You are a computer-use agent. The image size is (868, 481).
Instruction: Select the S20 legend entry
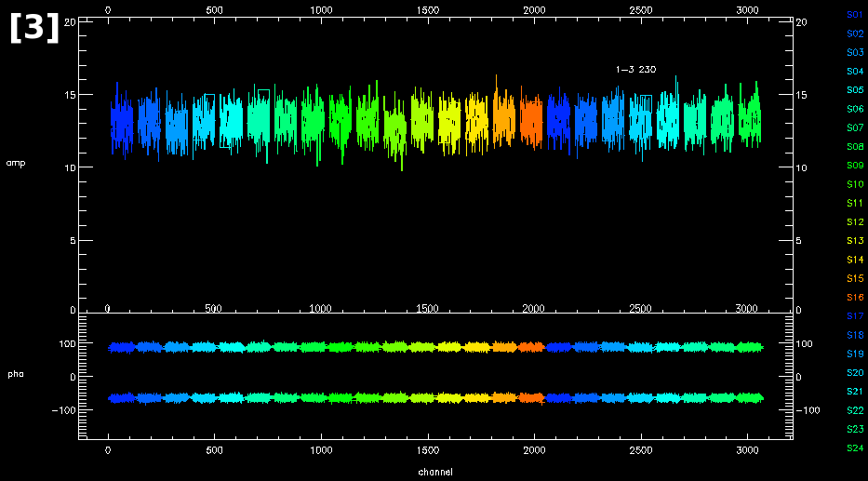[855, 373]
